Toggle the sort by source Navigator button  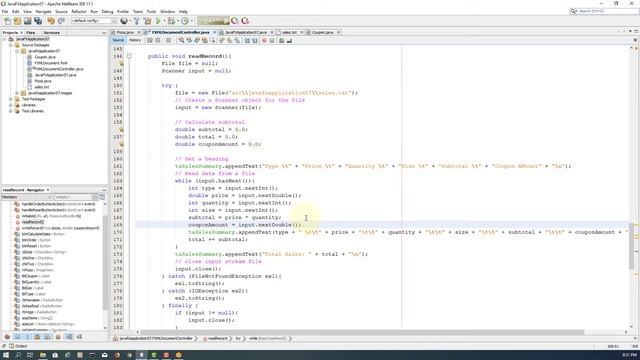click(79, 337)
